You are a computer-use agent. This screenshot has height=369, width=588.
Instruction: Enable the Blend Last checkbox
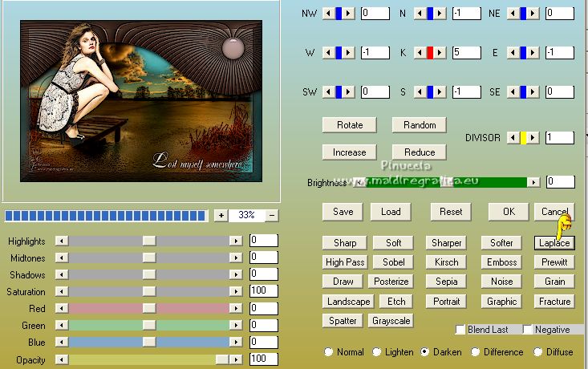[460, 330]
